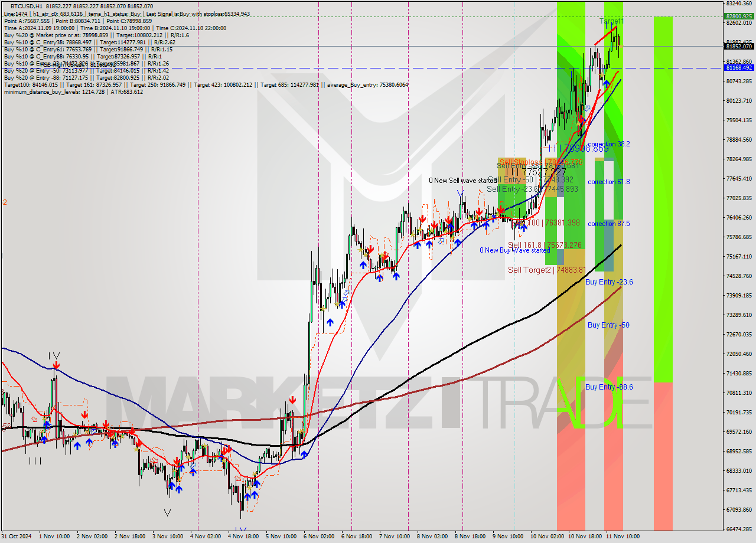Image resolution: width=756 pixels, height=543 pixels.
Task: Select the 'correction 38.2' label
Action: 609,144
